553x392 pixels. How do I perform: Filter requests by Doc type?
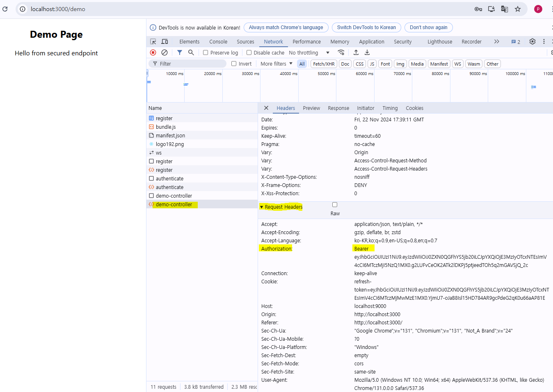point(345,64)
